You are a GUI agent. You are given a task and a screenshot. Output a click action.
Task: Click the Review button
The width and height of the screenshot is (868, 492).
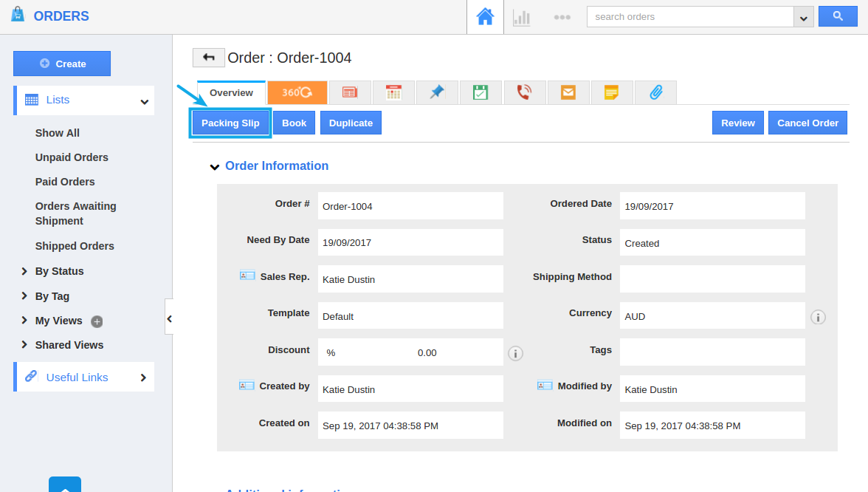click(x=738, y=123)
